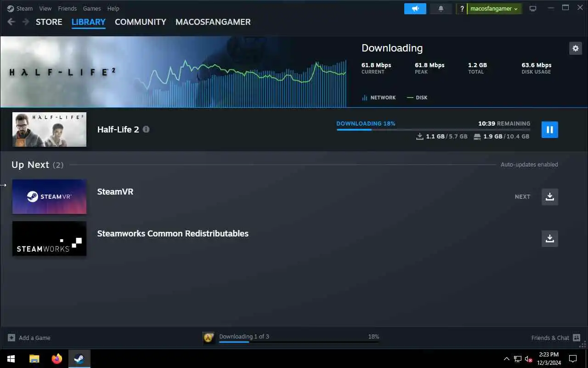
Task: Click the Half-Life 2 icon in download status bar
Action: (209, 338)
